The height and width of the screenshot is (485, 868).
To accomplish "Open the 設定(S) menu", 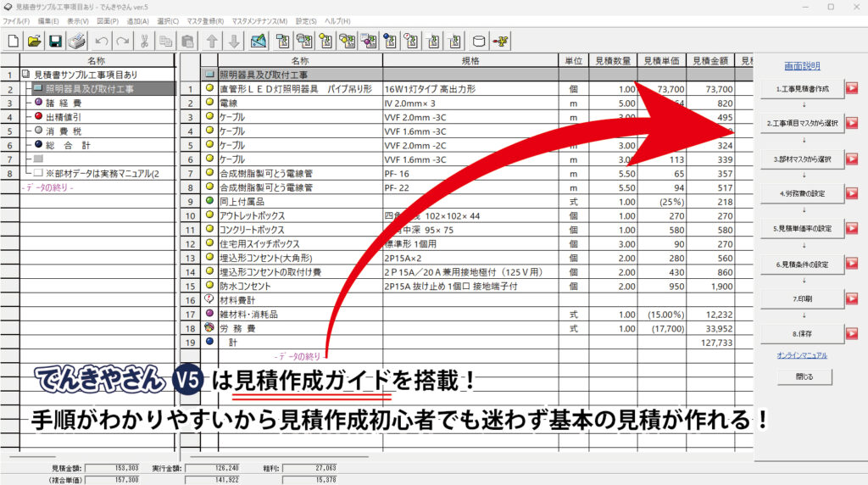I will (306, 21).
